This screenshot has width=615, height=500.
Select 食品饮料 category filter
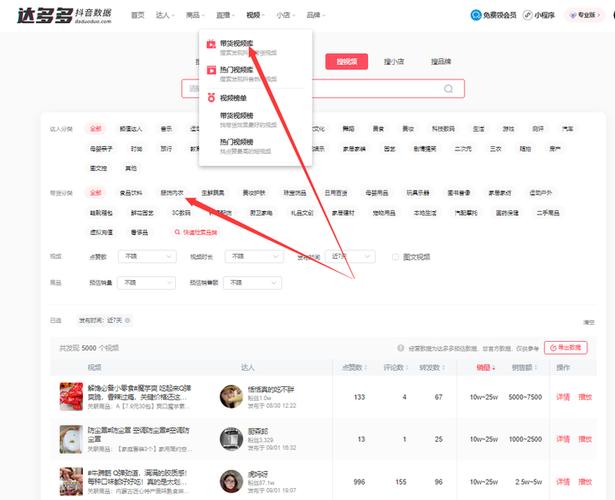coord(131,193)
